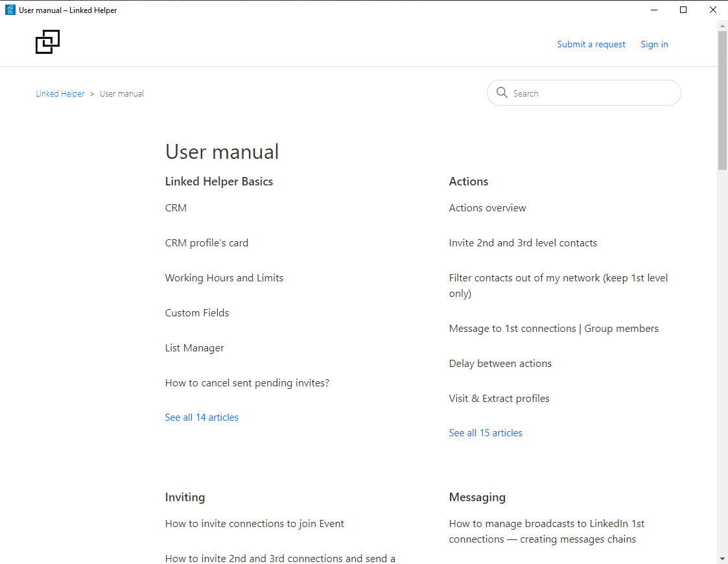Image resolution: width=728 pixels, height=564 pixels.
Task: Click See all 14 articles
Action: pos(202,417)
